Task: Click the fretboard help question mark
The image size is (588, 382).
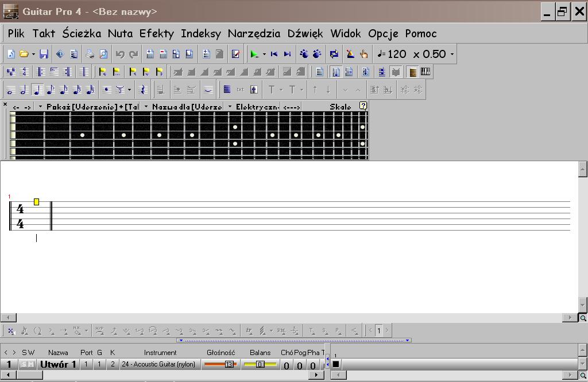Action: click(x=363, y=106)
